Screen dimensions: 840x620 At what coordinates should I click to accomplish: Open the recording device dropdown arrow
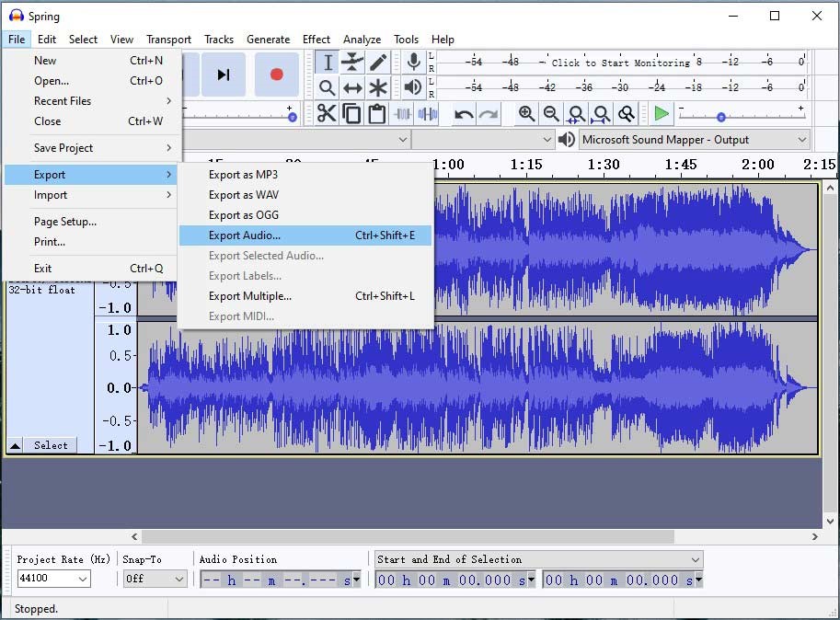coord(403,140)
